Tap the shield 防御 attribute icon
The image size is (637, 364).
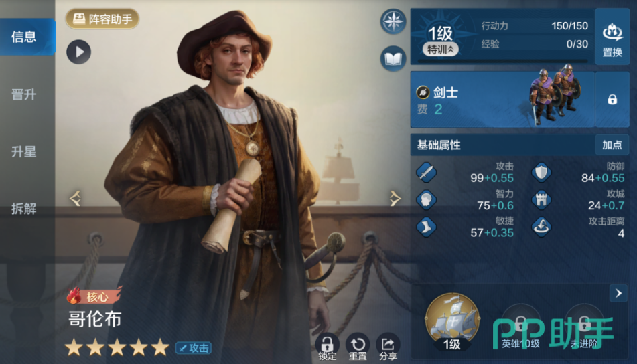click(x=541, y=173)
